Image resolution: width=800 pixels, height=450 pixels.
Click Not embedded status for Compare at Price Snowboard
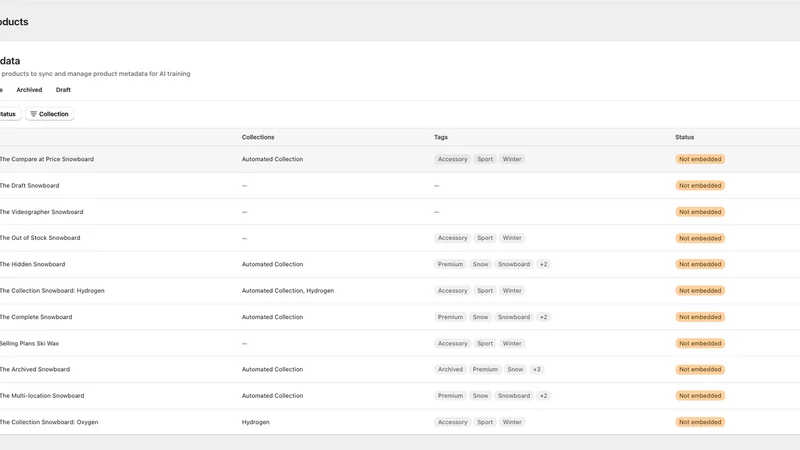click(700, 159)
